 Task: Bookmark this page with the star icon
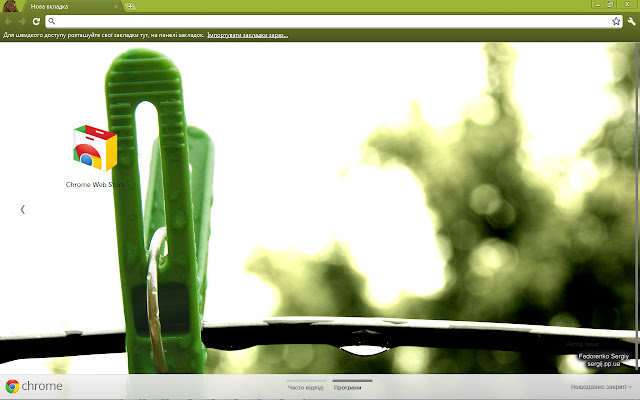(616, 21)
